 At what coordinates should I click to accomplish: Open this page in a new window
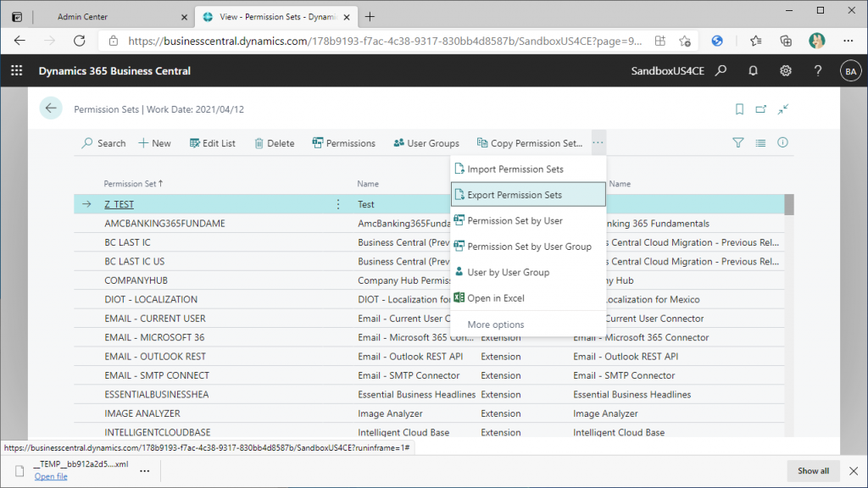pos(761,109)
